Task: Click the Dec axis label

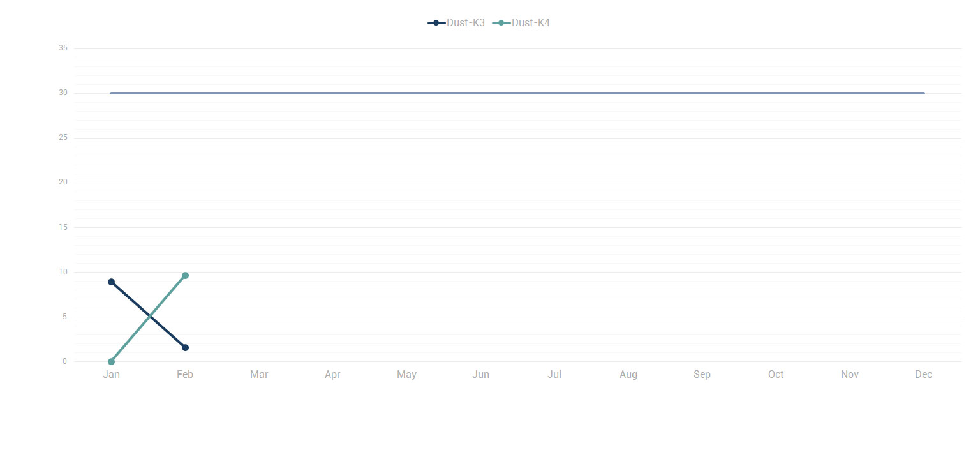Action: point(923,375)
